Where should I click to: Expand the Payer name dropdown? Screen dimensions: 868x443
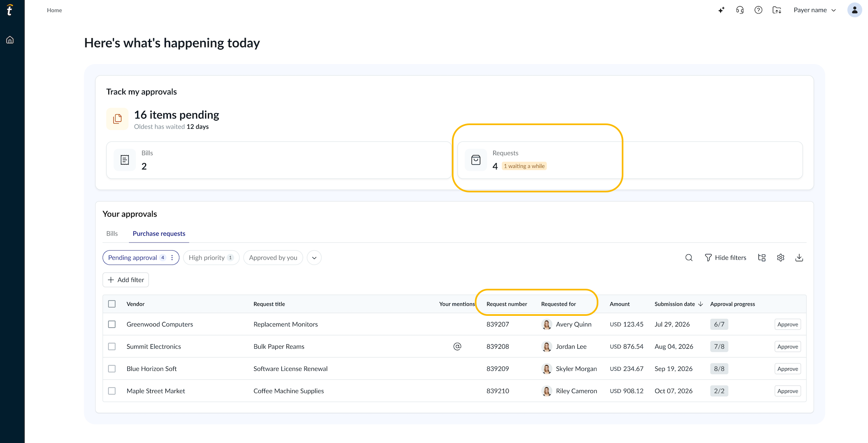(815, 10)
